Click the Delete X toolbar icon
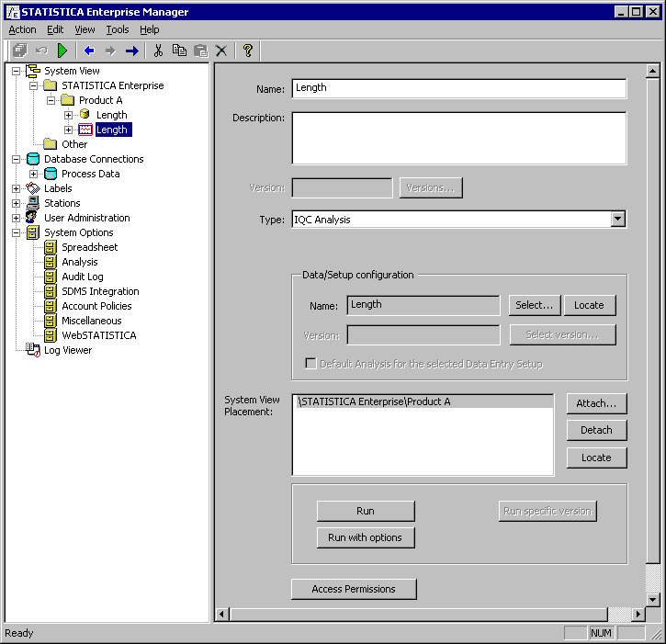This screenshot has width=666, height=644. [221, 51]
